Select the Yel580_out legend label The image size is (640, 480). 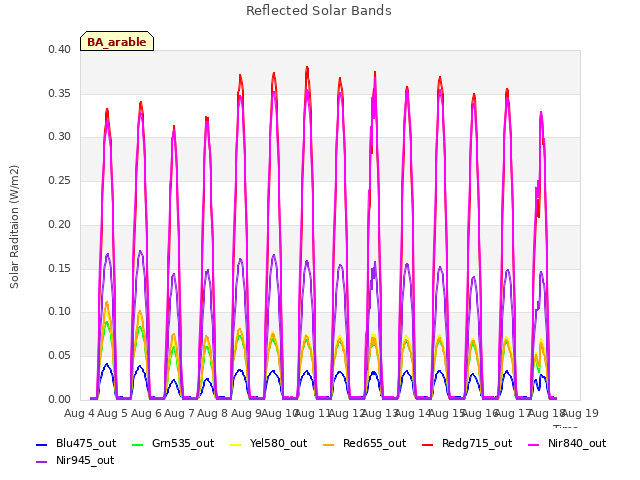pyautogui.click(x=278, y=443)
